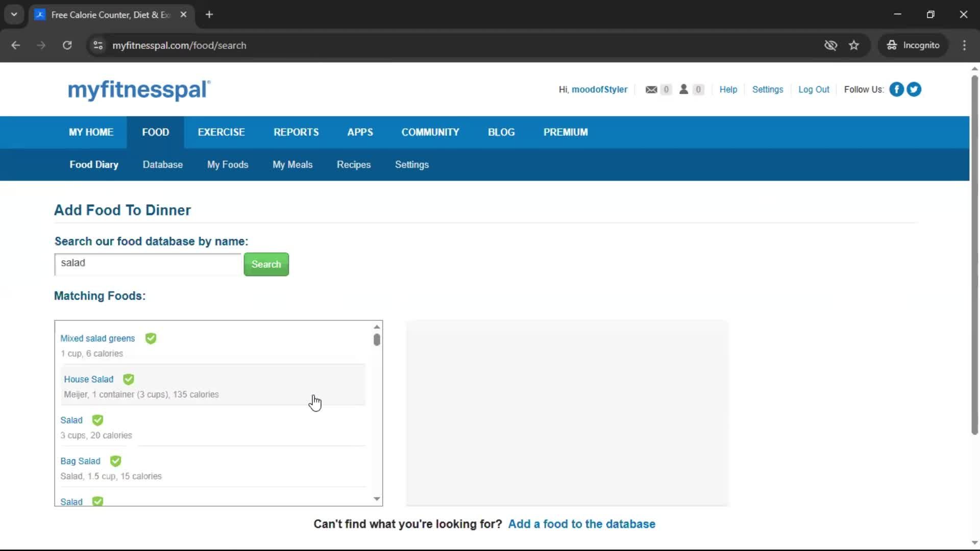Open the messages envelope icon
980x551 pixels.
(651, 90)
